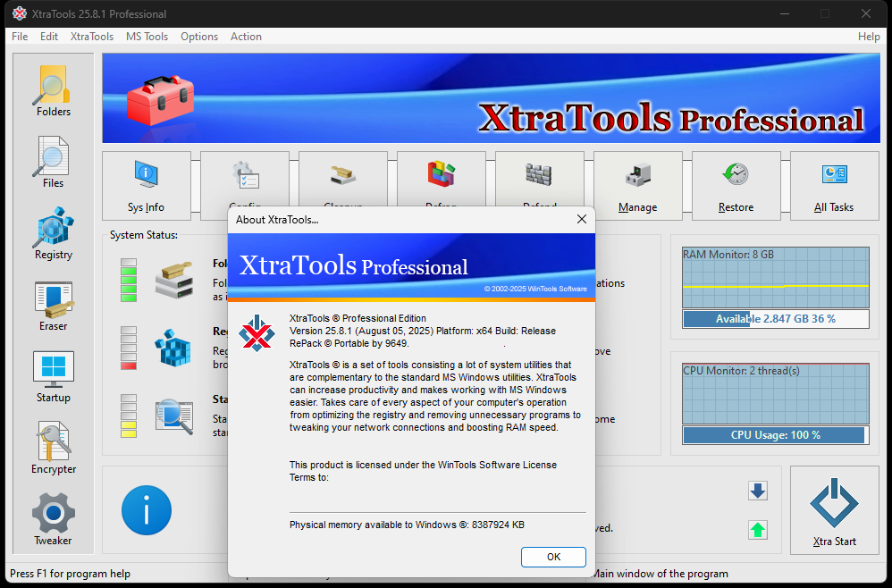This screenshot has width=892, height=588.
Task: Click 'XtraTools ® Professional Edition' text
Action: tap(358, 318)
